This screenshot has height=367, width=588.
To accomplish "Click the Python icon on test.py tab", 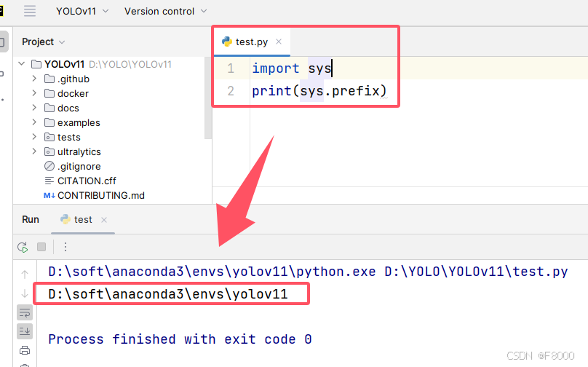I will click(x=227, y=42).
